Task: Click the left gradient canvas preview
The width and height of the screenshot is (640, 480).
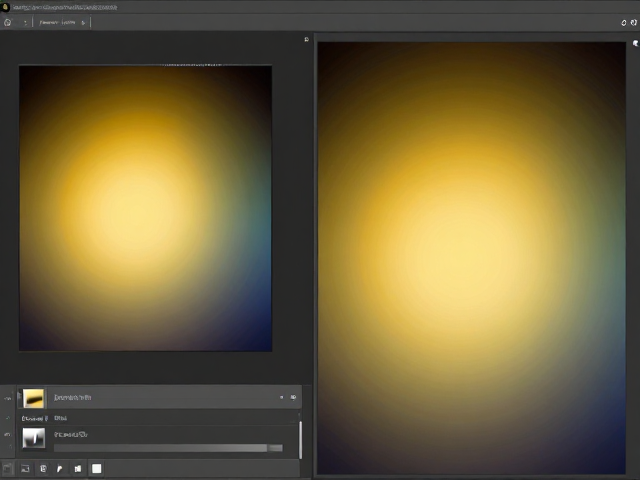Action: tap(145, 208)
